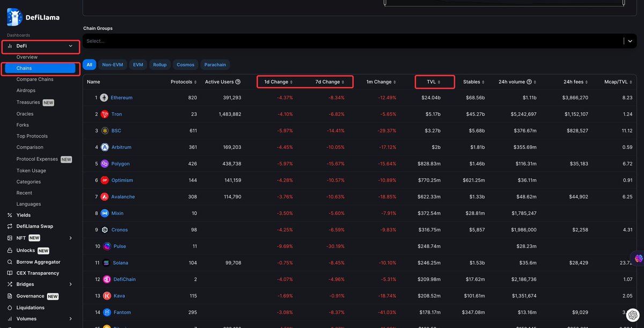
Task: Click the open chat widget button
Action: [633, 315]
